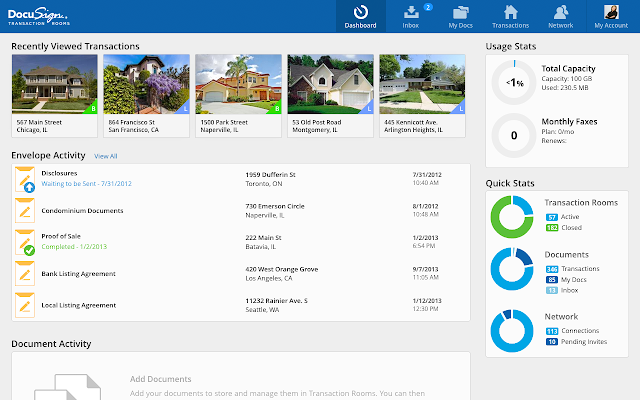Click the Pending Invites count badge
Image resolution: width=640 pixels, height=400 pixels.
[551, 341]
